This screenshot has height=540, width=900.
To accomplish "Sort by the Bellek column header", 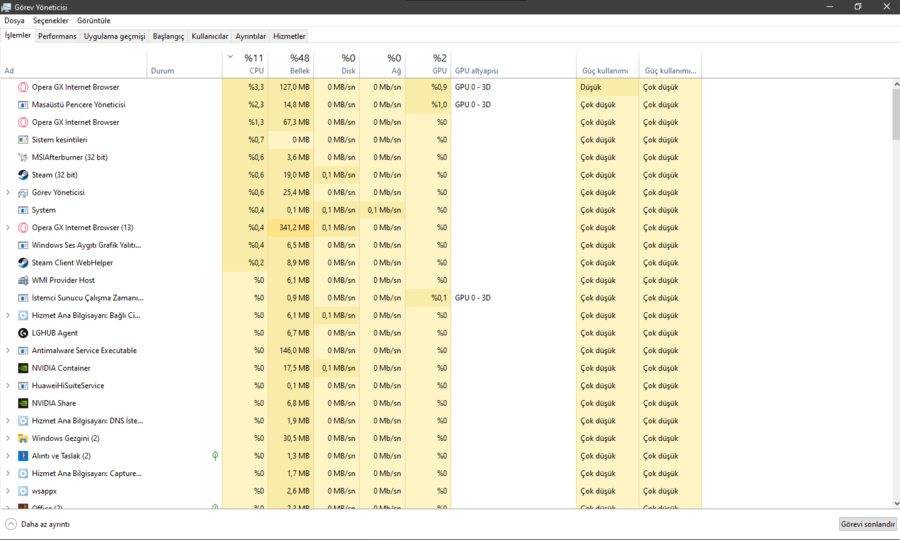I will [x=290, y=64].
